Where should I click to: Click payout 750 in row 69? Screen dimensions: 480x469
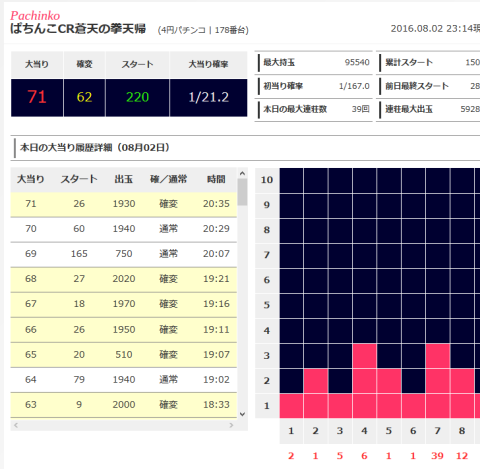pos(124,254)
